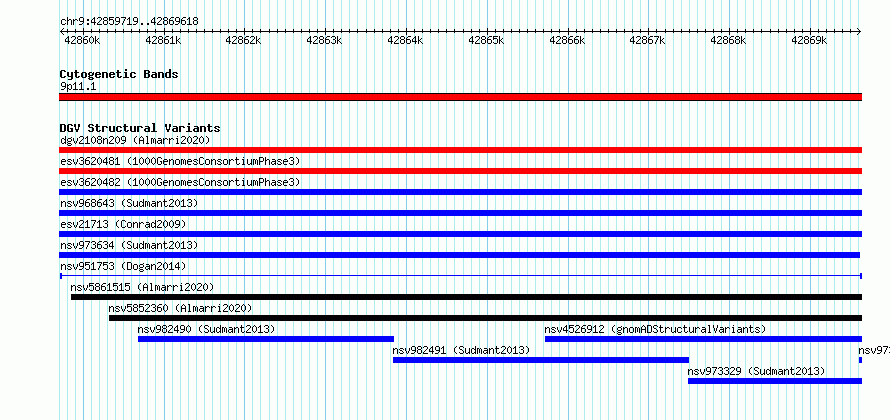
Task: Click the blue bar under esv3620482
Action: pyautogui.click(x=460, y=192)
